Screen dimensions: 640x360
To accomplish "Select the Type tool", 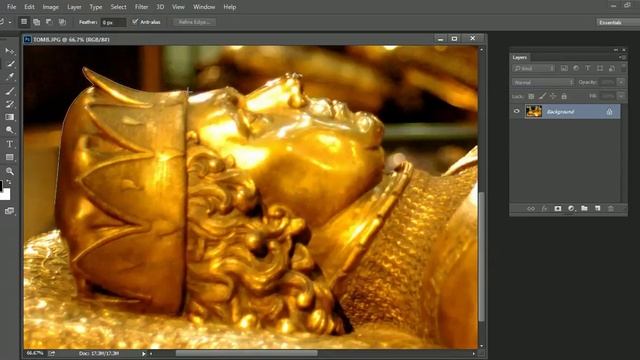I will pyautogui.click(x=10, y=144).
